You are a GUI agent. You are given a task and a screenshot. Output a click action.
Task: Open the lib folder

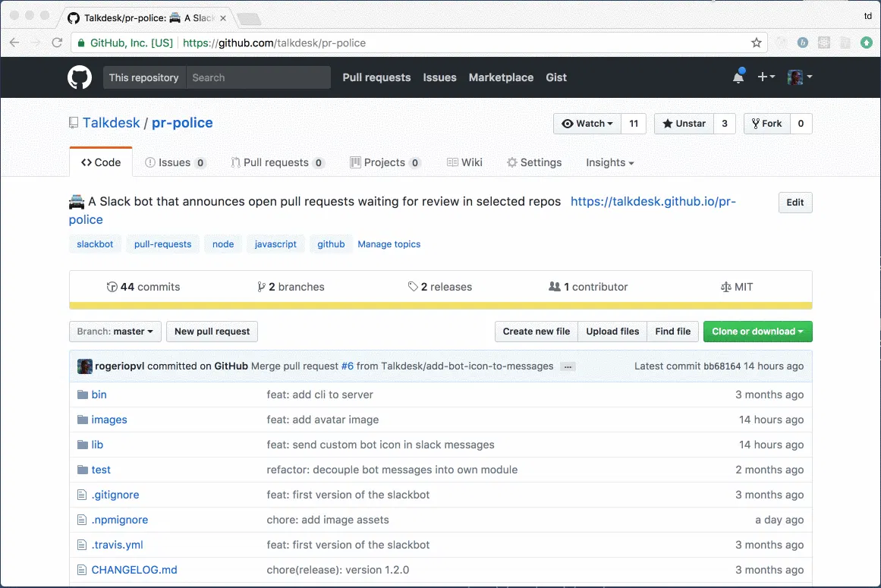[97, 445]
